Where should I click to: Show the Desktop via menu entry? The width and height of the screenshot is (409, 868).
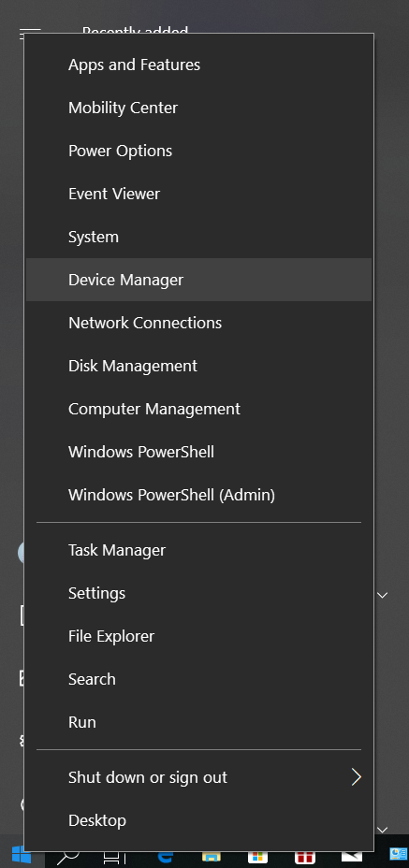[x=198, y=820]
